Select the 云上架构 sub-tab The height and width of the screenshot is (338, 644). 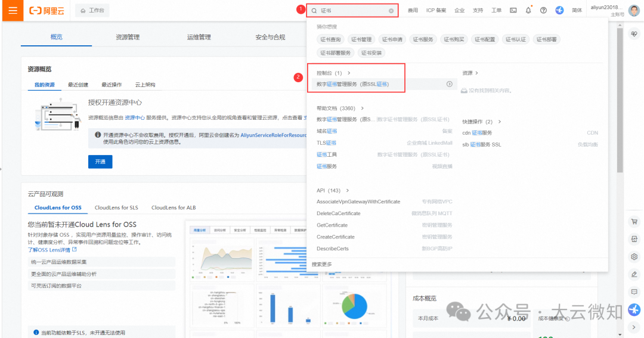click(145, 85)
